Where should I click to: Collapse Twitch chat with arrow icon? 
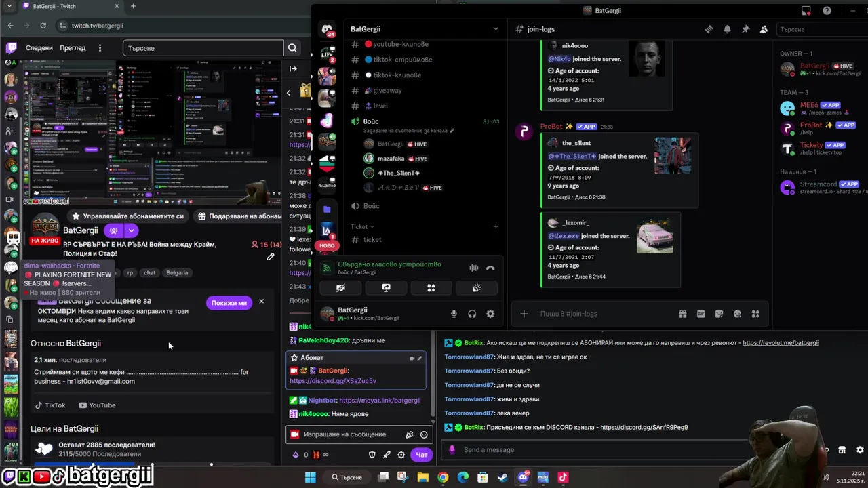293,68
